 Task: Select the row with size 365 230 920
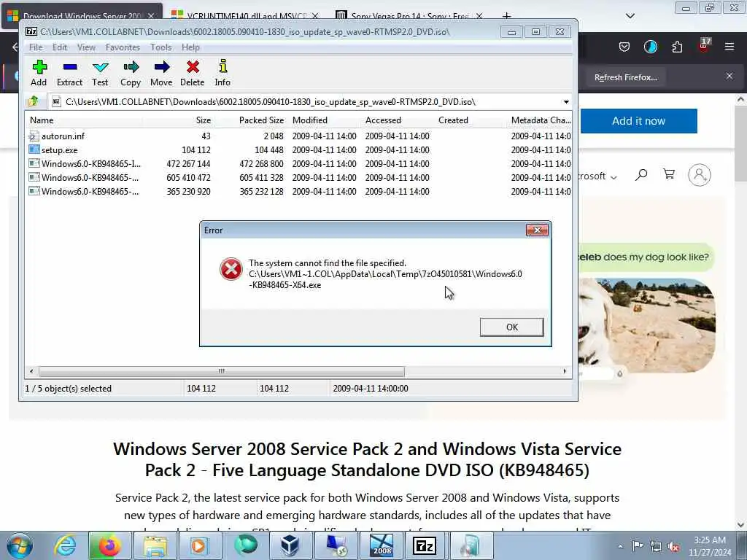click(299, 192)
